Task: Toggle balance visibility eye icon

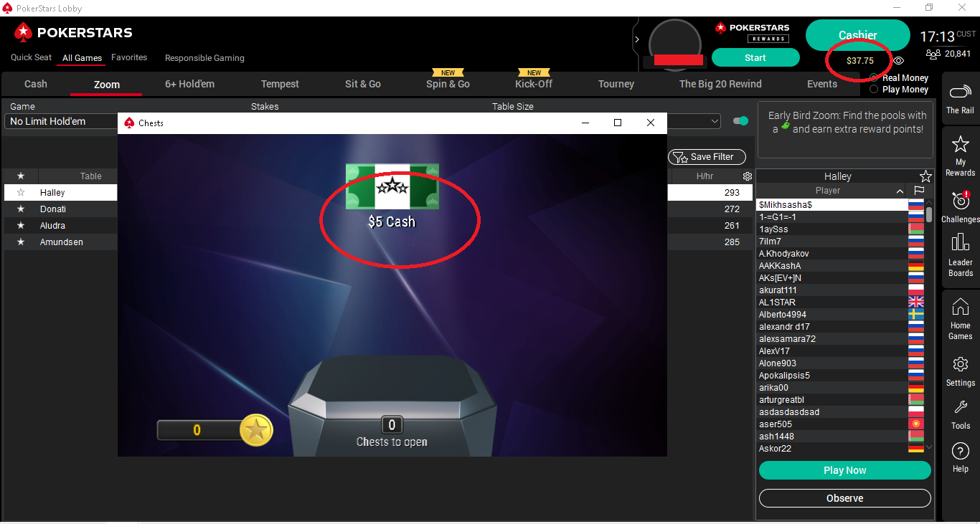Action: click(x=898, y=61)
